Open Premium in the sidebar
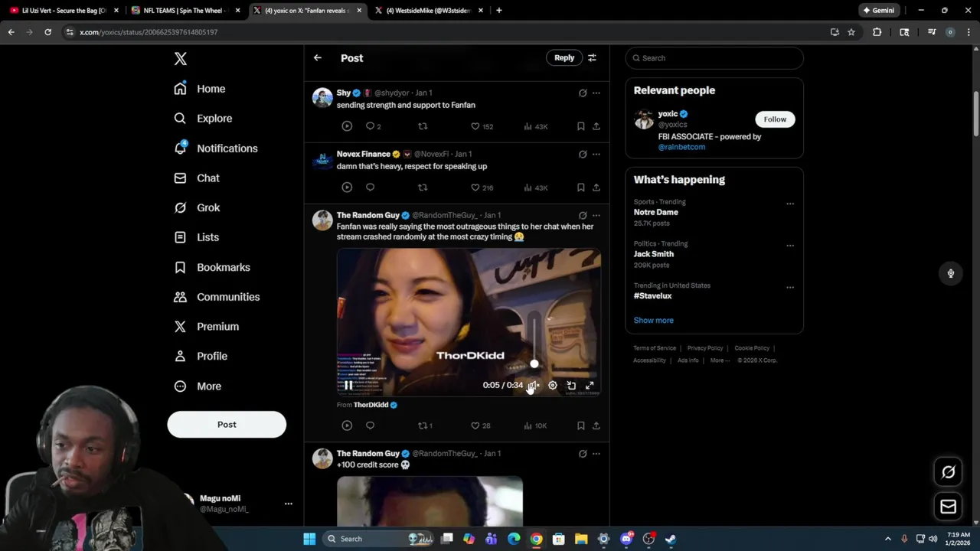980x551 pixels. point(207,326)
